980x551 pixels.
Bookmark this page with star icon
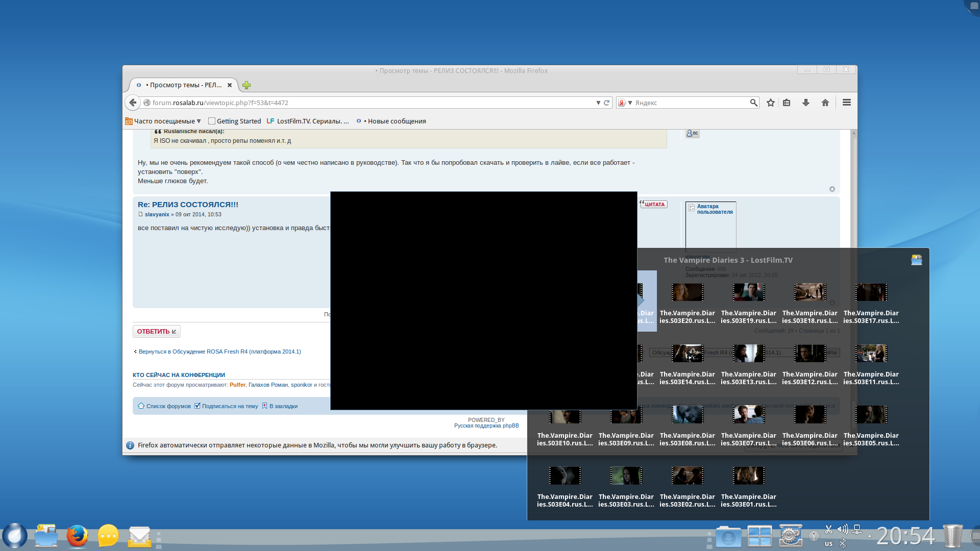[771, 103]
